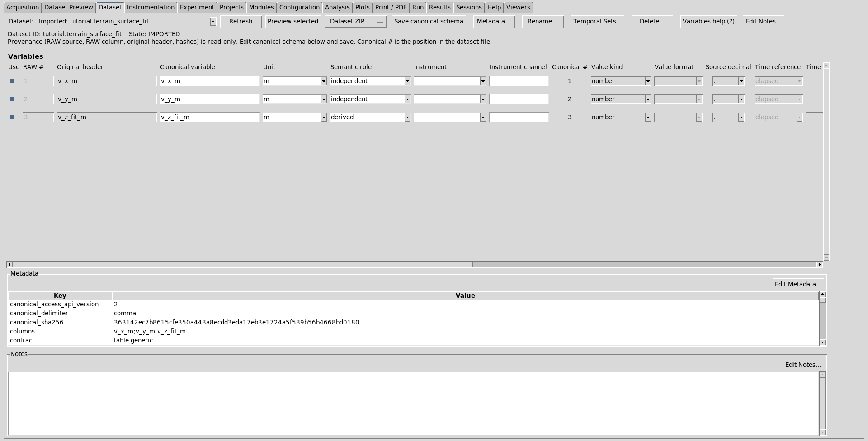Open Source decimal dropdown for v_y_m row
868x441 pixels.
pyautogui.click(x=741, y=99)
